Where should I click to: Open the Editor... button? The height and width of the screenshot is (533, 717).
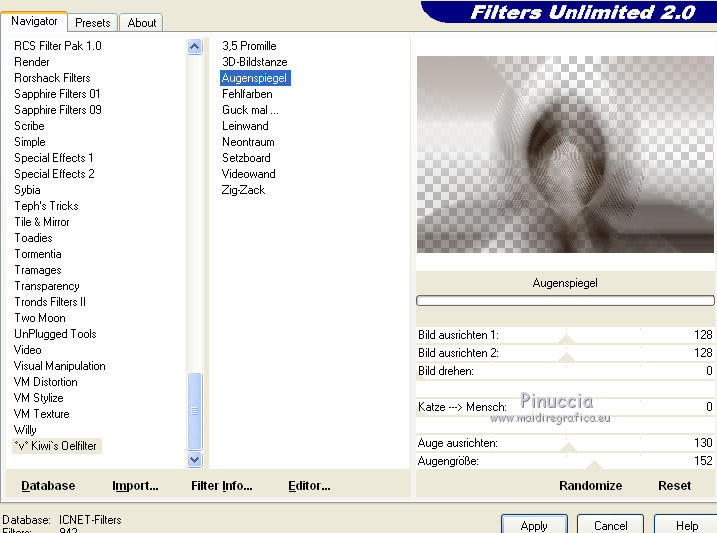point(309,485)
